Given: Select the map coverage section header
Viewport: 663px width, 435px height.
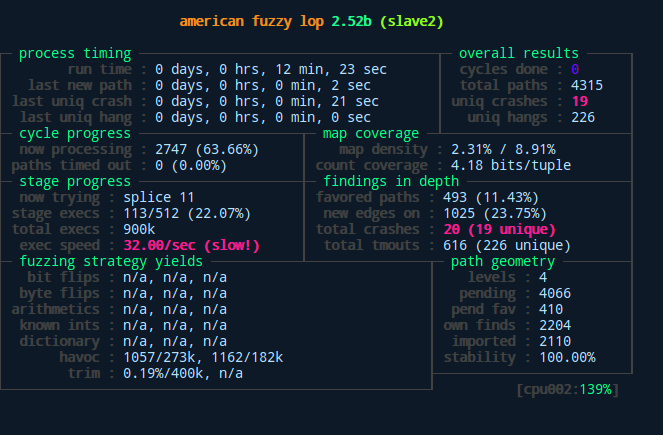Looking at the screenshot, I should tap(371, 133).
